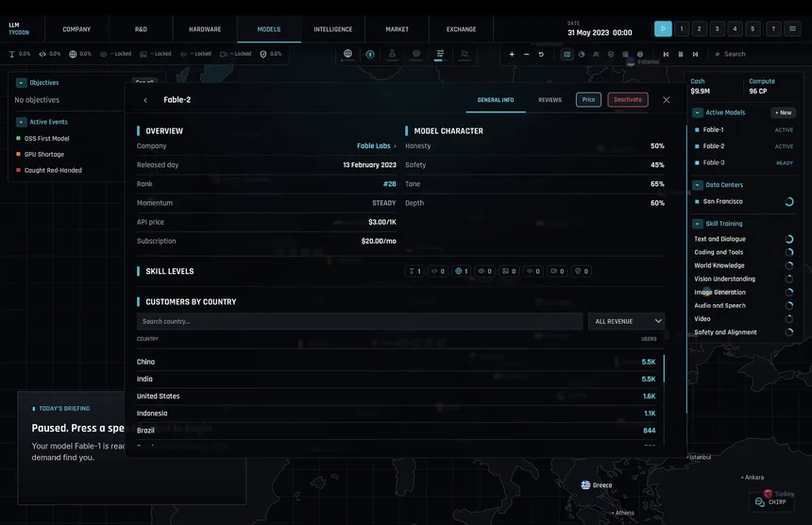The image size is (812, 525).
Task: Open the Fable Labs company link
Action: (x=377, y=146)
